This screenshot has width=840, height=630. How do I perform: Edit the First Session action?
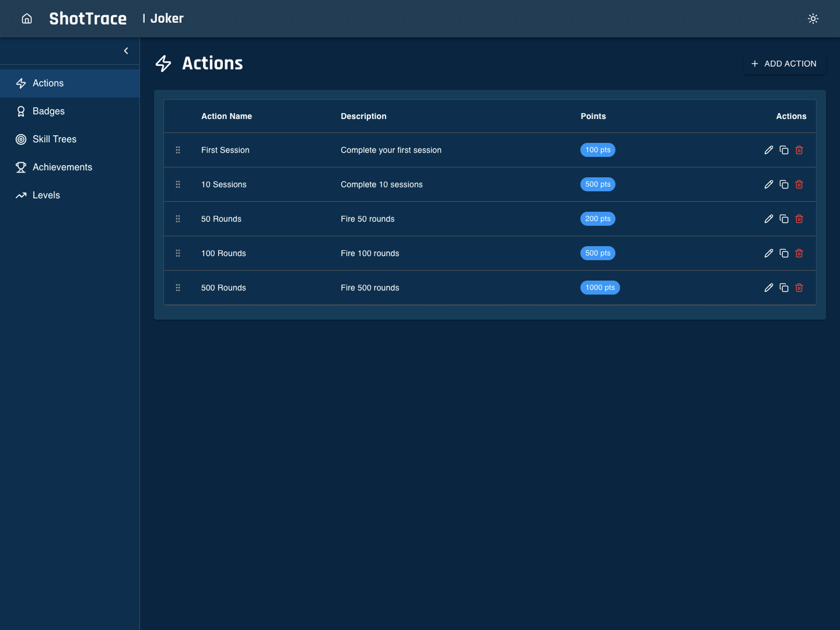[769, 150]
